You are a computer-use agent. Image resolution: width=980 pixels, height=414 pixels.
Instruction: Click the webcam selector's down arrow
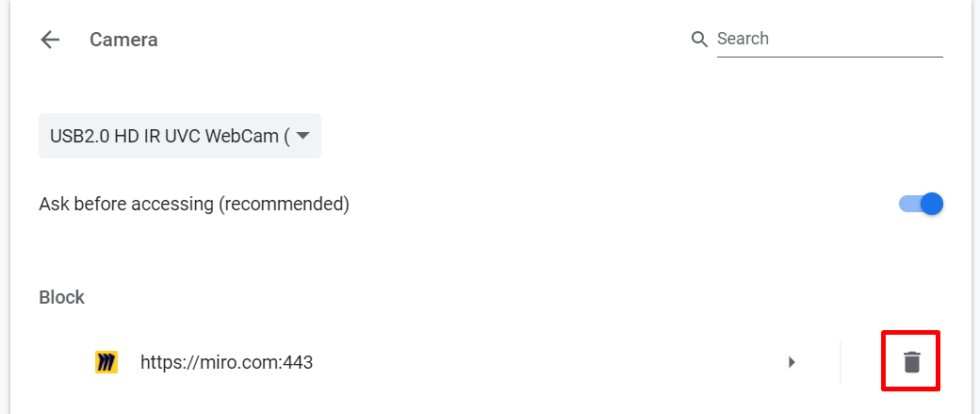(302, 136)
